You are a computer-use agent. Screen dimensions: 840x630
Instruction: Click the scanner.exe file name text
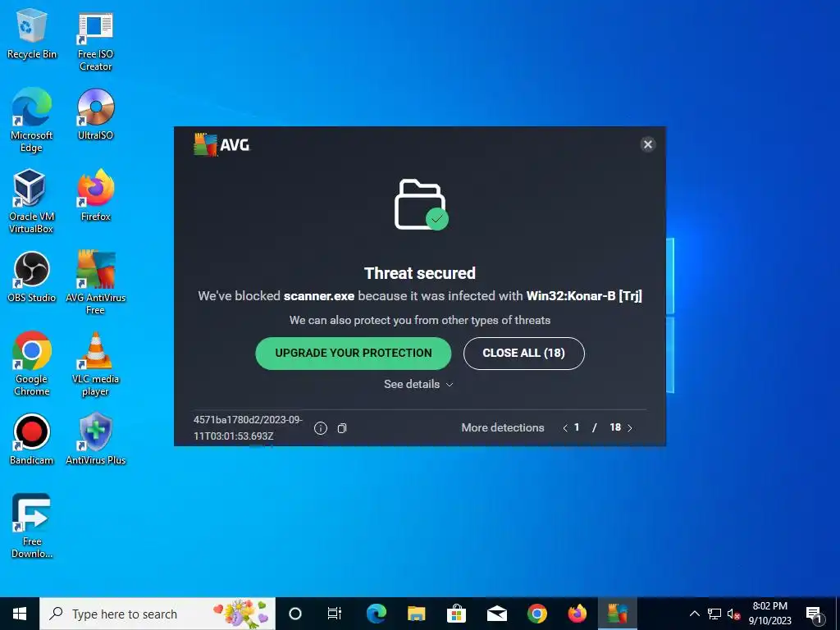pos(319,295)
